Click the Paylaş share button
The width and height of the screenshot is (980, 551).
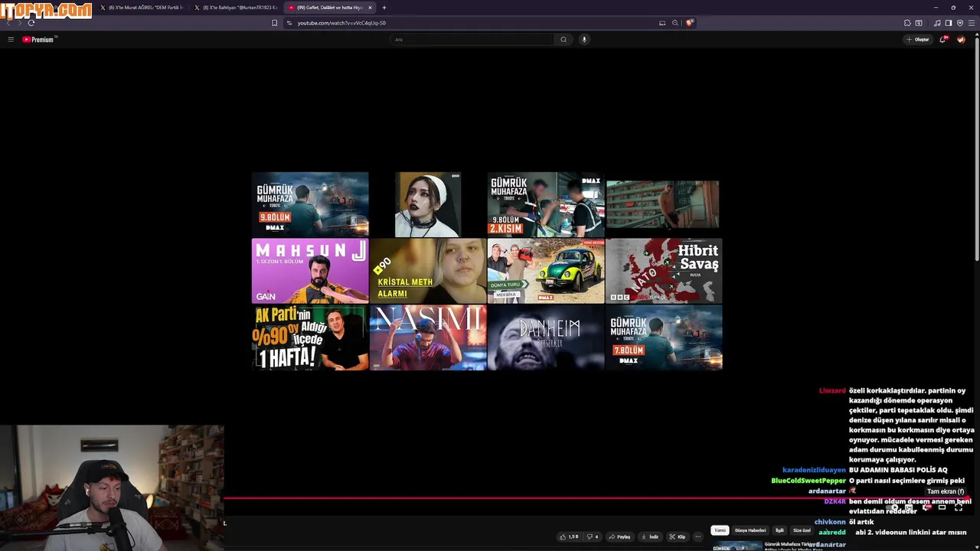pyautogui.click(x=619, y=536)
